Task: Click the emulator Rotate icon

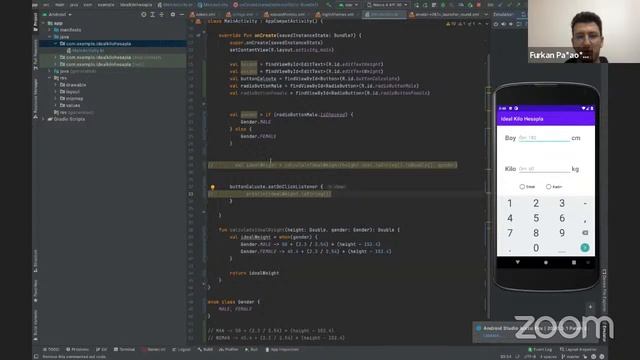Action: [518, 24]
